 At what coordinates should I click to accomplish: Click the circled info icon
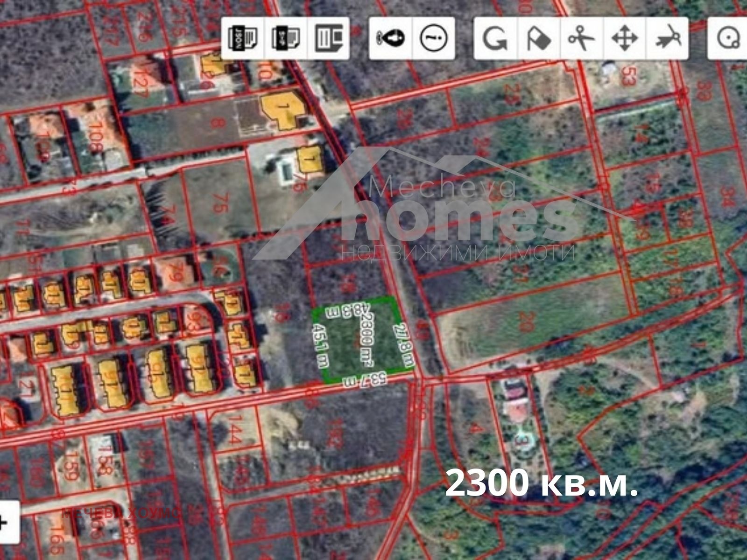(433, 38)
